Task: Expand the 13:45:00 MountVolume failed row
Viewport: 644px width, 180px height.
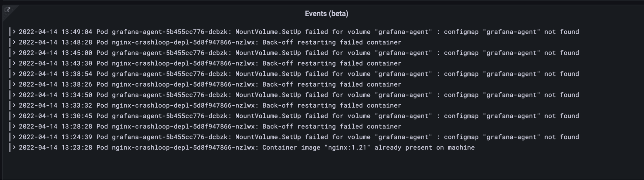Action: (x=14, y=53)
